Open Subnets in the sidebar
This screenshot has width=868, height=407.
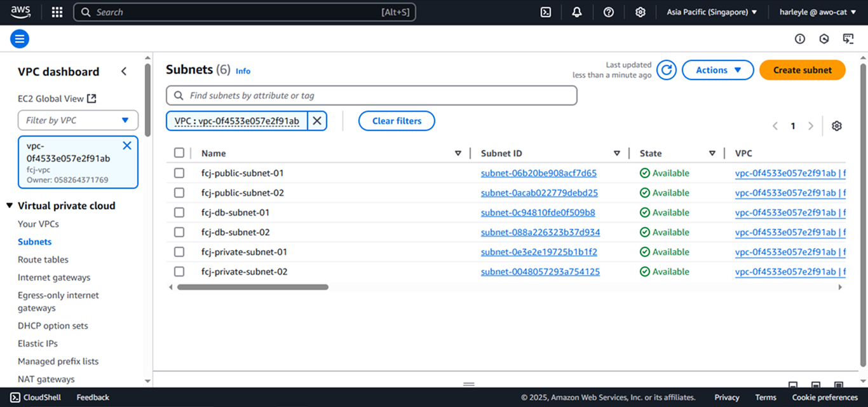click(35, 242)
